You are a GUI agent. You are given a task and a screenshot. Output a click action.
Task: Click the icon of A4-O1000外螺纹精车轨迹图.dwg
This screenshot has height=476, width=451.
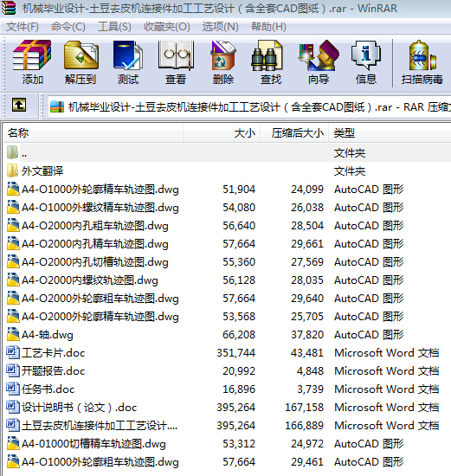pos(13,207)
